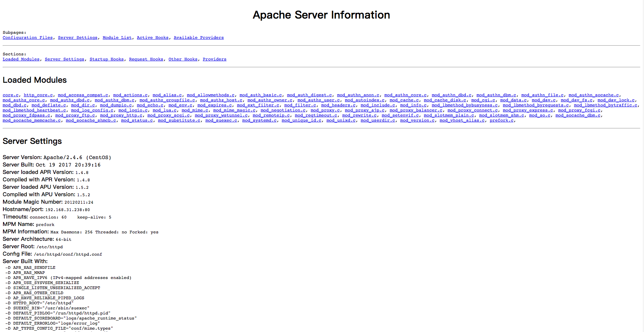Open mod_authn_file.c module link

[542, 95]
